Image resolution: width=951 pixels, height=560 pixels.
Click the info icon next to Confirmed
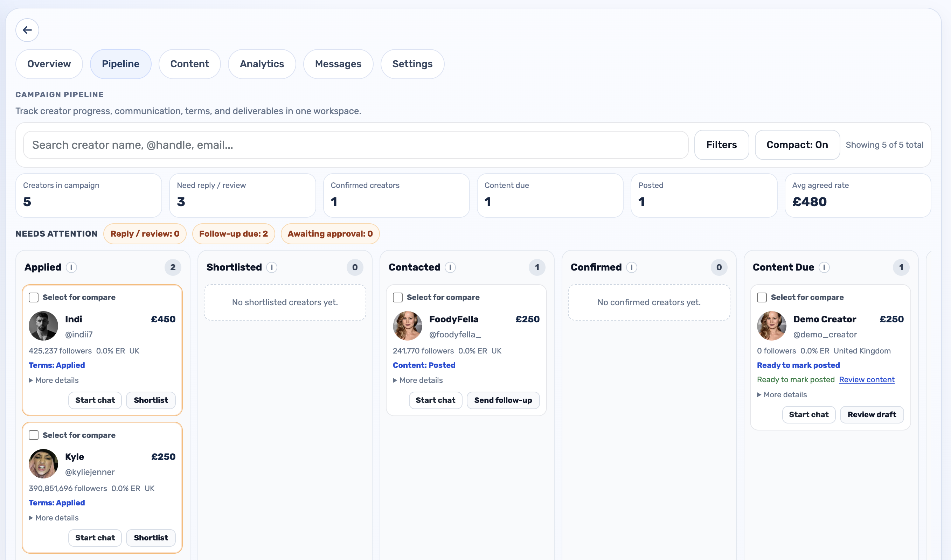pos(632,267)
